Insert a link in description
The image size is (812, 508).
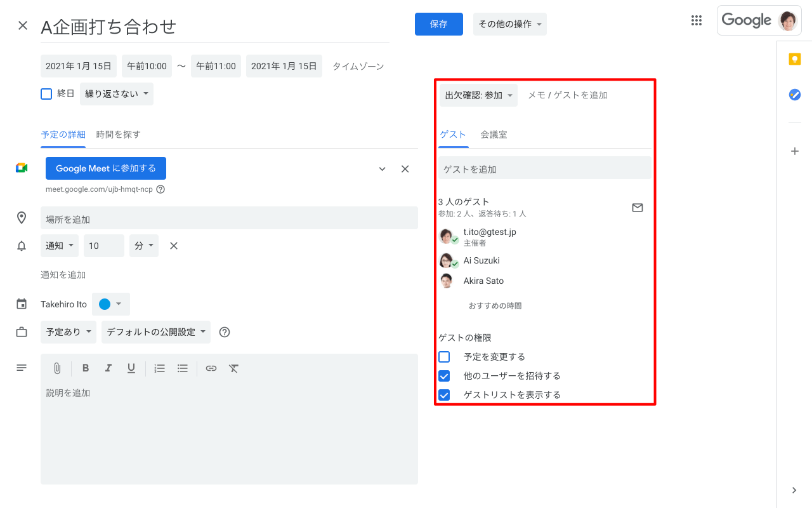click(211, 368)
